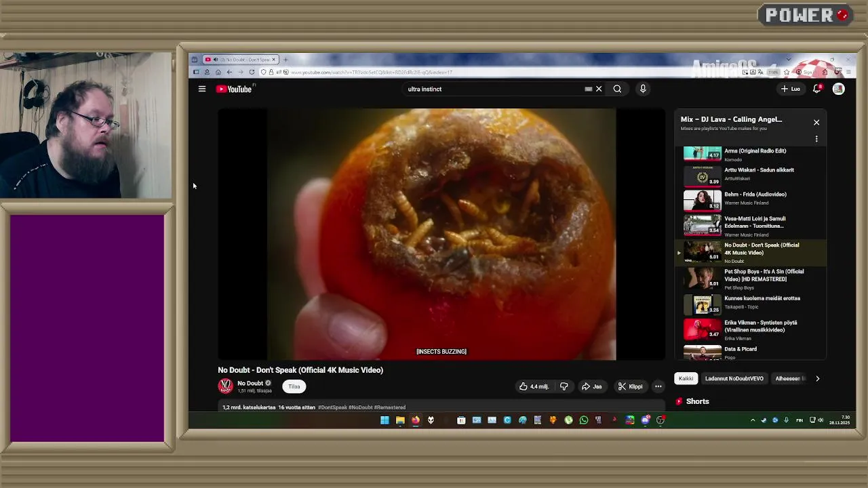Select the Kaikki filter chip
The height and width of the screenshot is (488, 868).
pos(686,378)
